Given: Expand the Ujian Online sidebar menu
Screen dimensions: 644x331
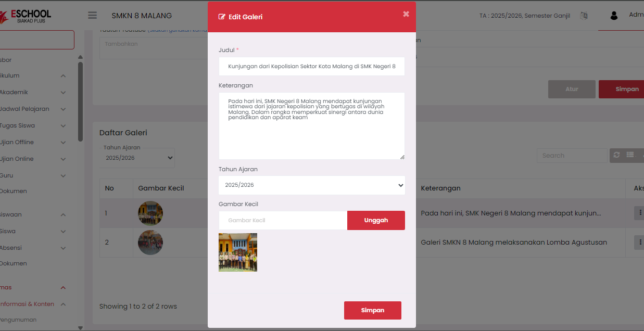Looking at the screenshot, I should (31, 159).
